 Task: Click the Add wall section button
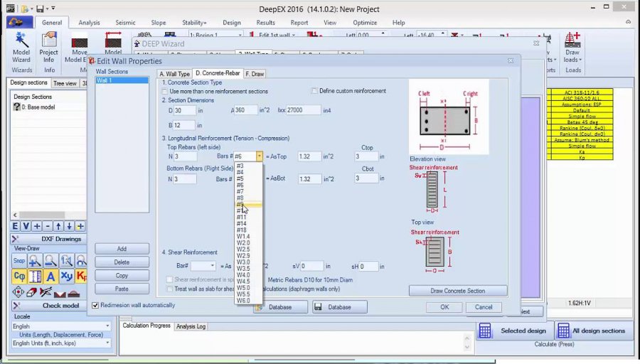coord(122,249)
